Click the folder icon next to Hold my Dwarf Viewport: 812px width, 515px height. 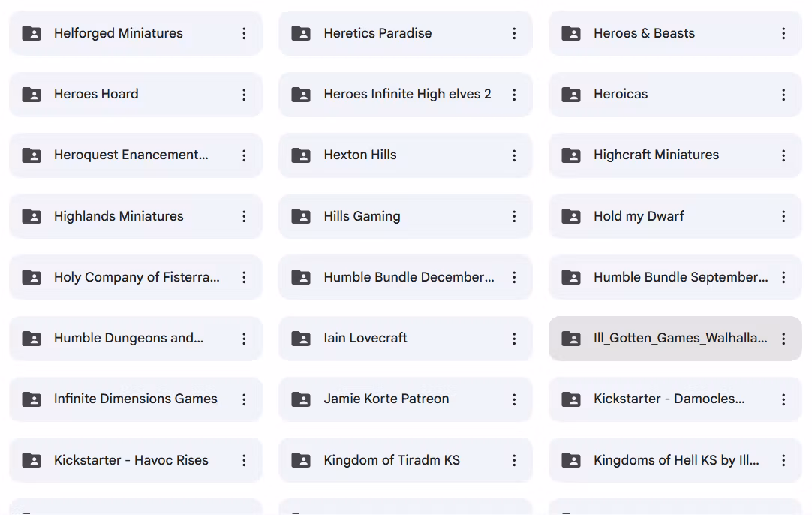[571, 216]
